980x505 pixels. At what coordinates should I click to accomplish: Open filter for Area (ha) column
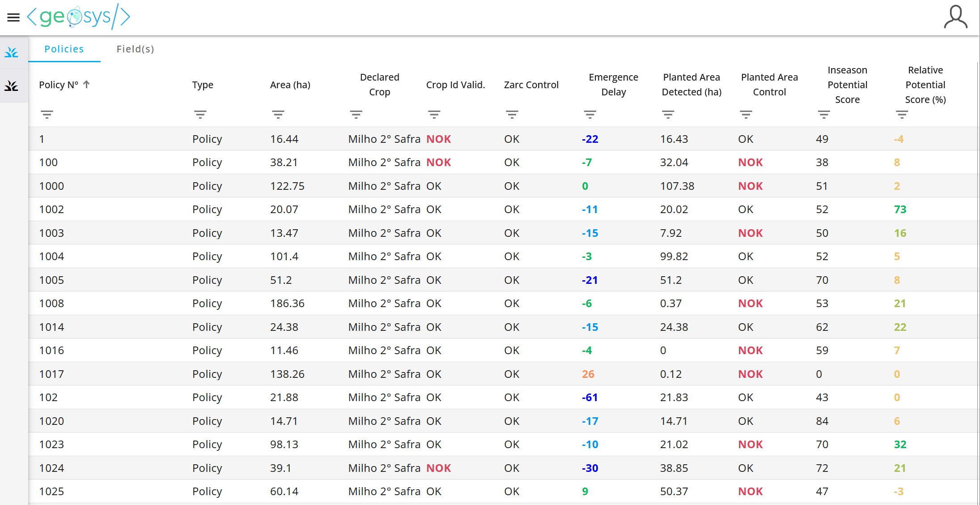pos(278,115)
